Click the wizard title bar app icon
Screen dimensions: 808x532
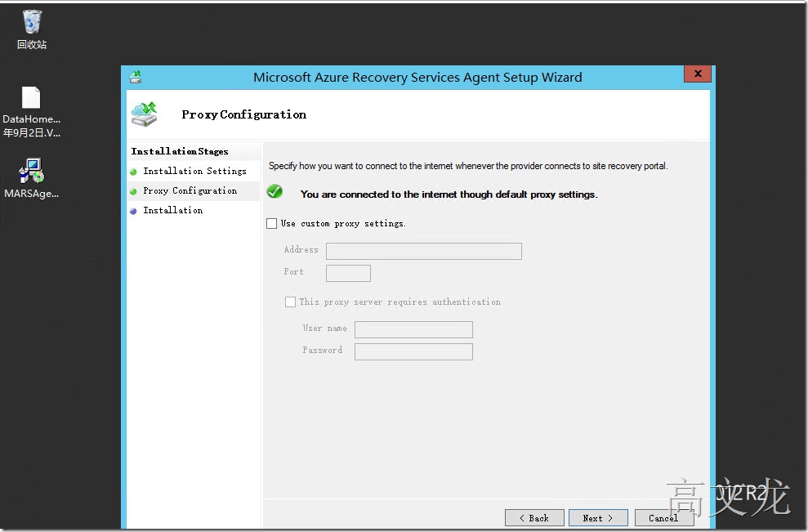pos(136,78)
